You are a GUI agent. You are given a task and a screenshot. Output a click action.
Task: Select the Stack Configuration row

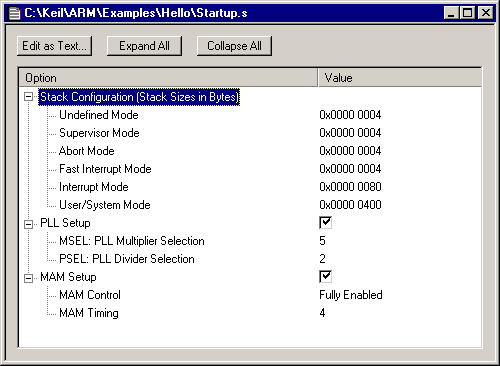click(139, 97)
